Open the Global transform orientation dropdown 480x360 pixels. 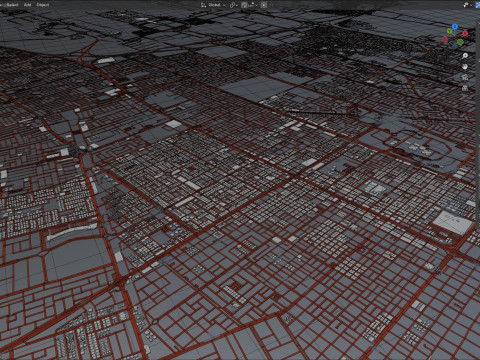(217, 5)
